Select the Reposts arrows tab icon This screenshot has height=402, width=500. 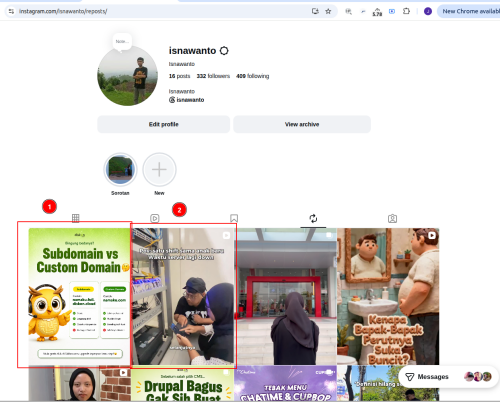click(313, 218)
